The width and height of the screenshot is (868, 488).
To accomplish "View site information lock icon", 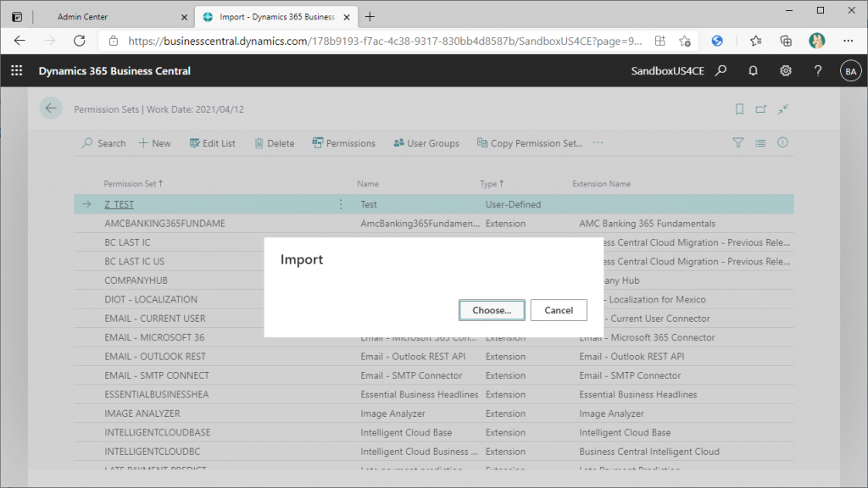I will (114, 41).
